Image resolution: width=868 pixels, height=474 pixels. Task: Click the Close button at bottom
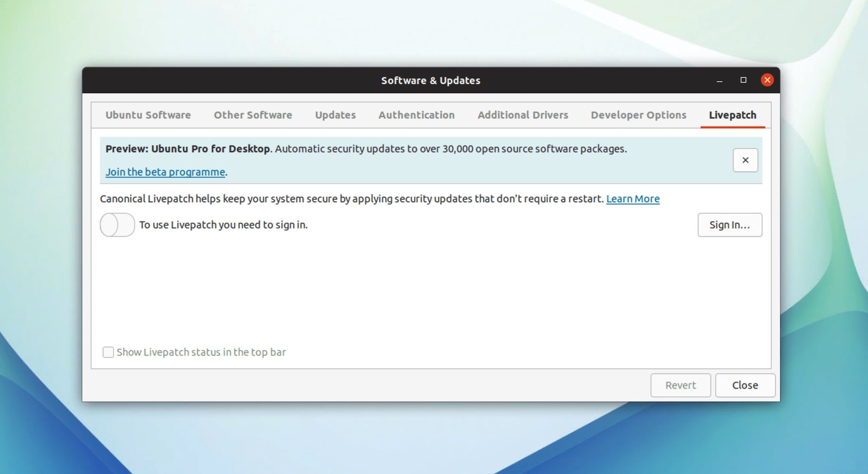[745, 385]
